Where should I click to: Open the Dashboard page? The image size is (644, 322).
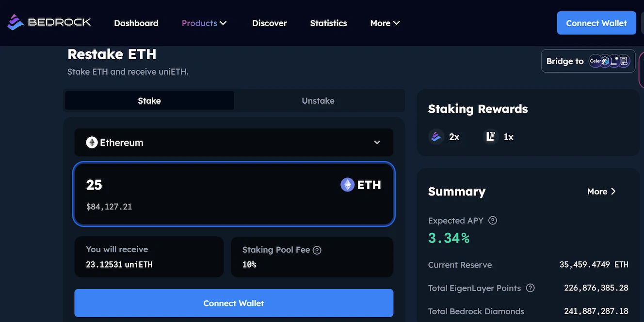click(136, 23)
